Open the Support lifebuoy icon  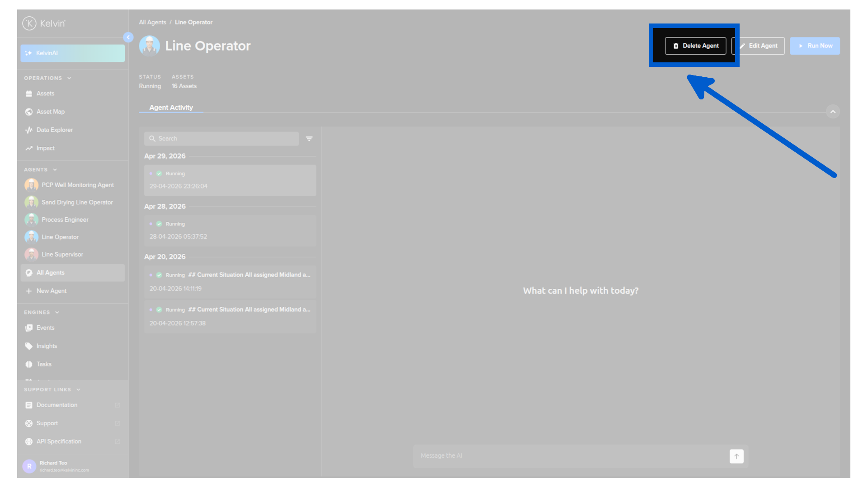(29, 423)
